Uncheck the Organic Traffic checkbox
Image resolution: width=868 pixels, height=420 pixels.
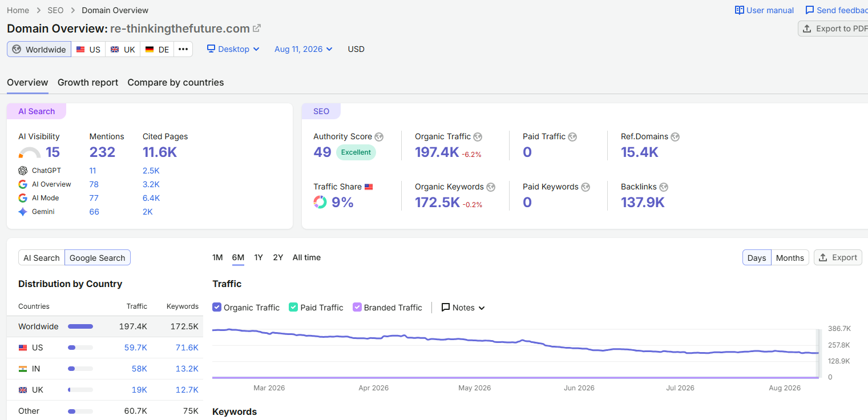[217, 307]
